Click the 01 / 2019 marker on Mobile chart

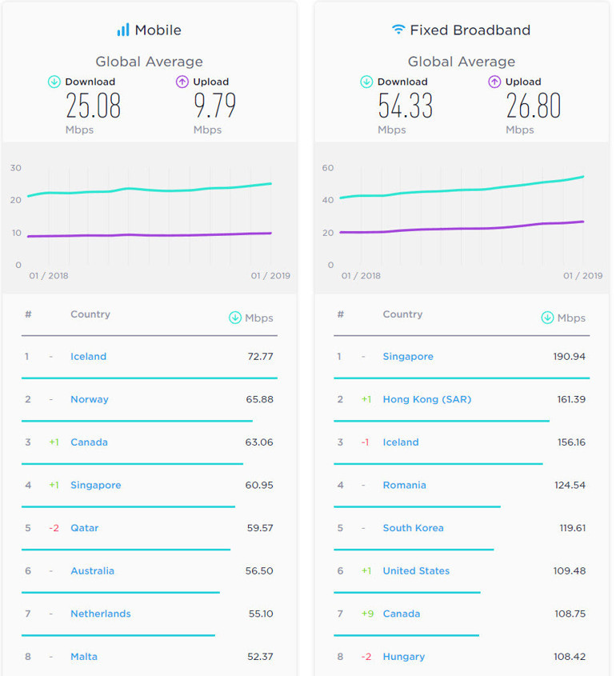point(270,276)
